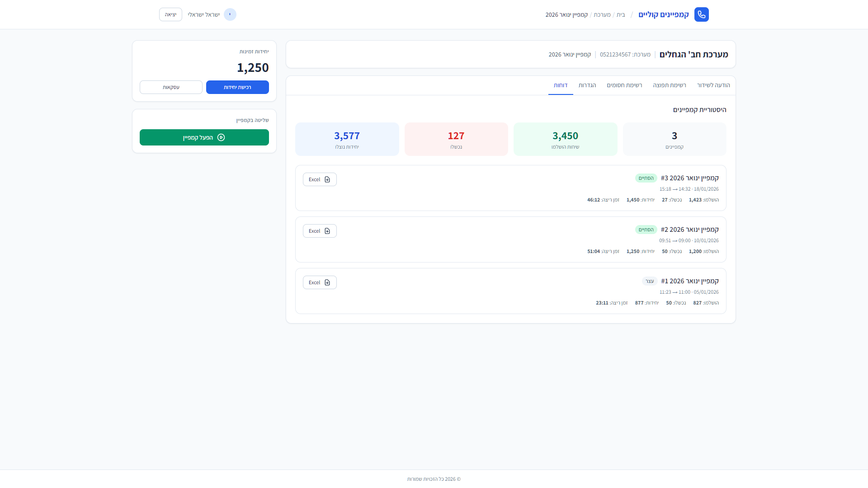The image size is (868, 488).
Task: Go to the רשימת תפוצה tab
Action: [670, 85]
